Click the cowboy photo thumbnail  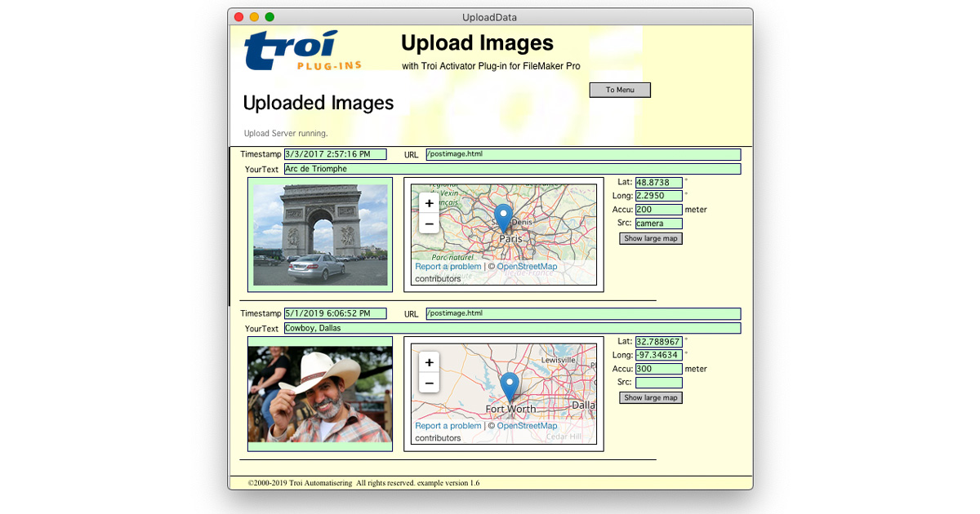pyautogui.click(x=319, y=395)
